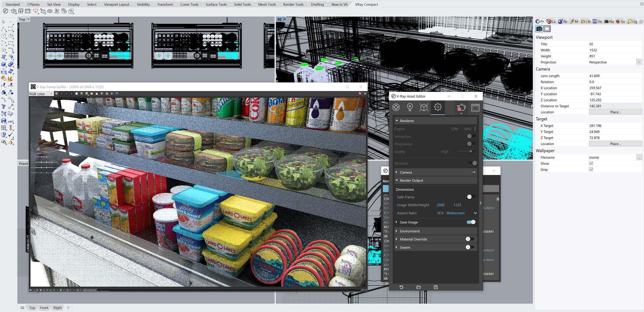Click revert settings icon in Asset Editor footer
644x312 pixels.
coord(401,287)
